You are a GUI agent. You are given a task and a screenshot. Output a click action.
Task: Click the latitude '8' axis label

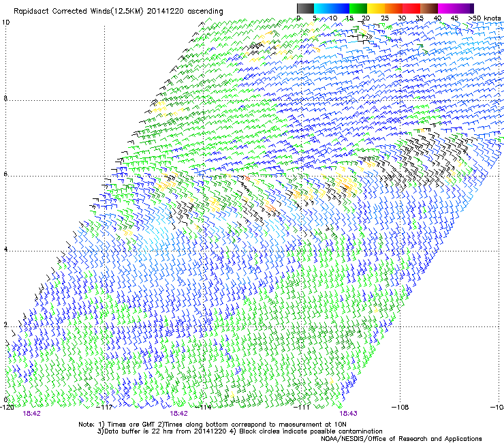[x=5, y=98]
